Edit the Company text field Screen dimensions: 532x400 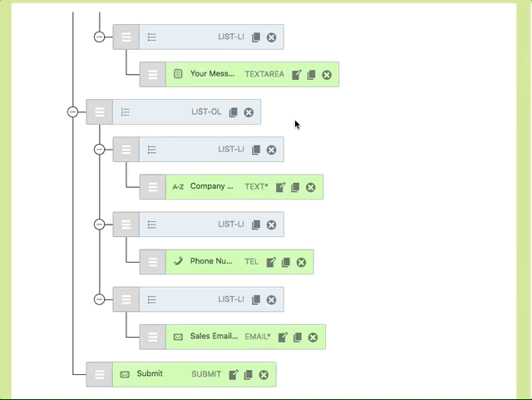coord(281,187)
